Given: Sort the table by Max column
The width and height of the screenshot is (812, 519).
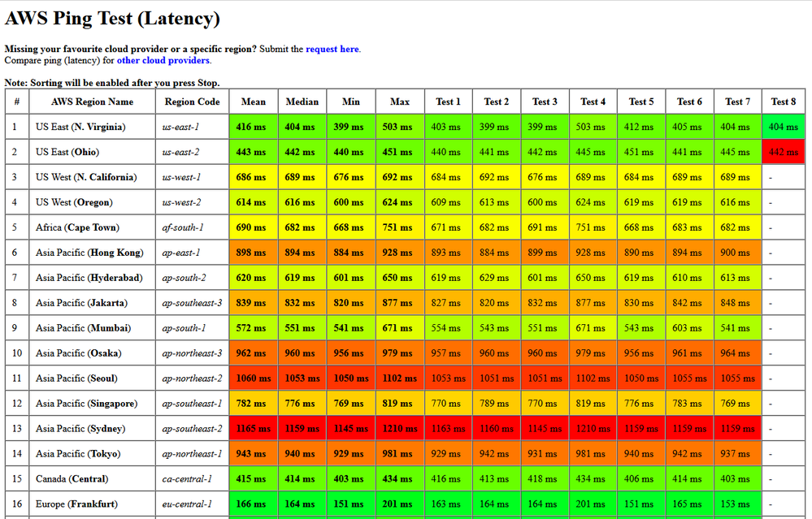Looking at the screenshot, I should [x=399, y=101].
